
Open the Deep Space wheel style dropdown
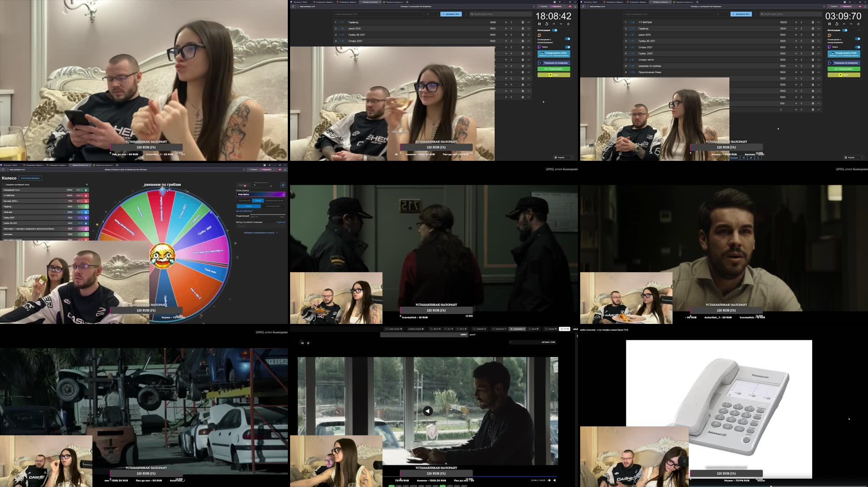261,194
